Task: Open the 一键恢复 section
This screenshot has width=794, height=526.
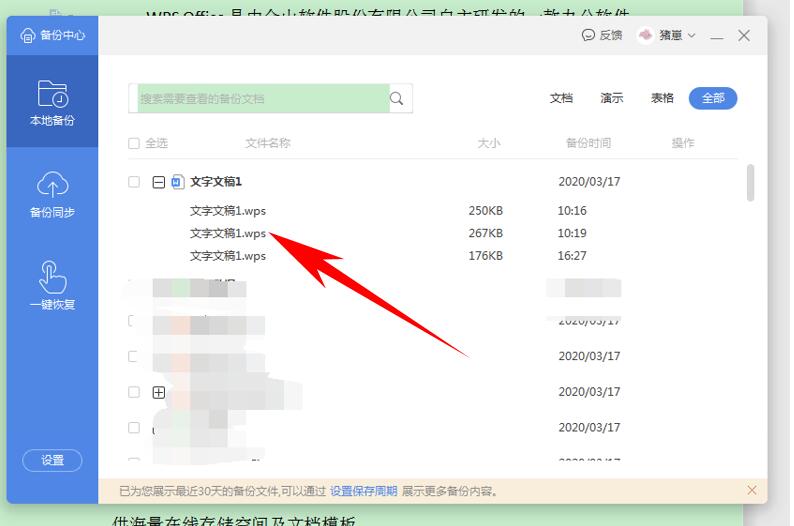Action: 52,285
